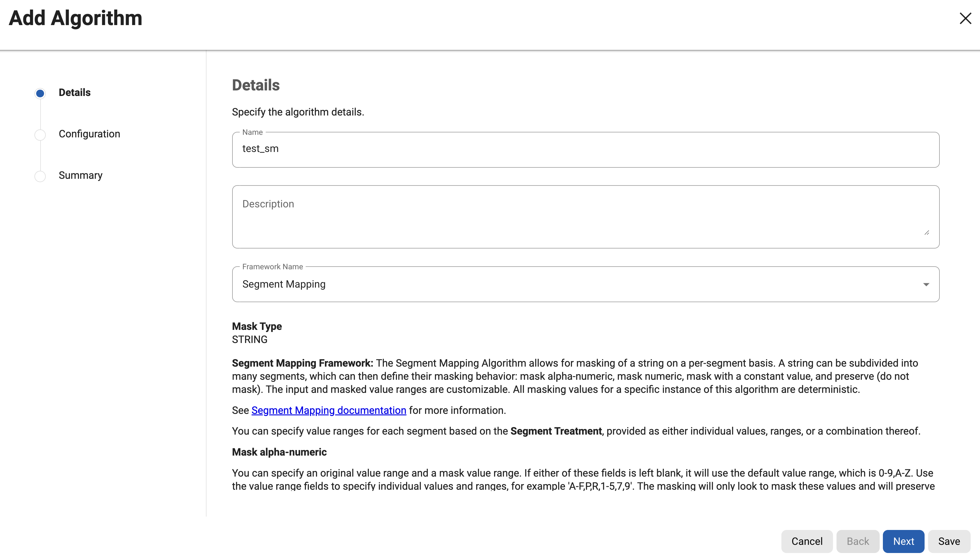Proceed with the Next button
The height and width of the screenshot is (560, 980).
click(903, 541)
